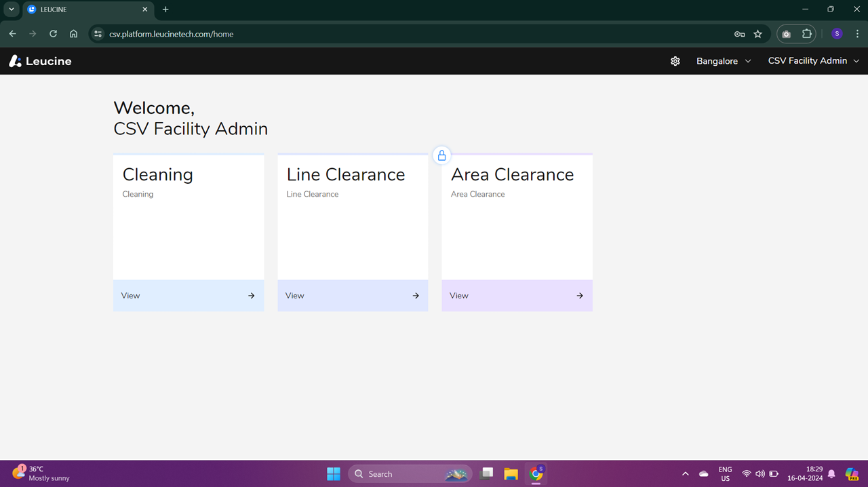Bookmark this page with star icon

[x=758, y=34]
